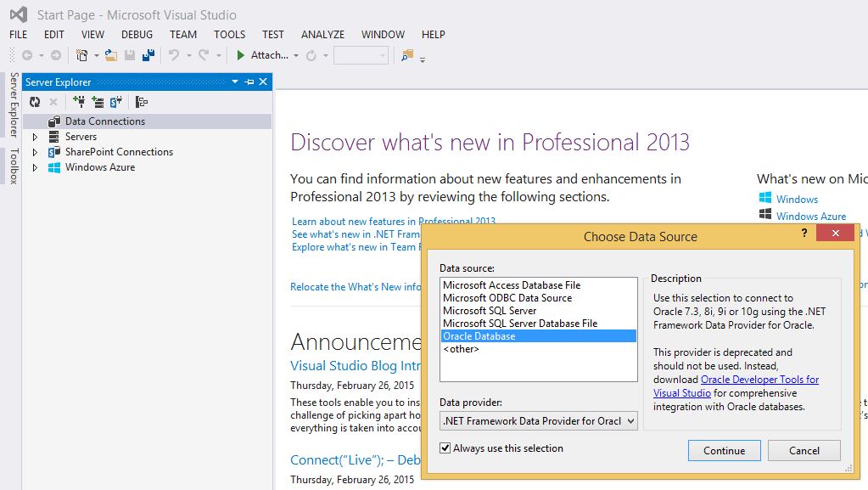Open the EDIT menu

click(x=54, y=34)
